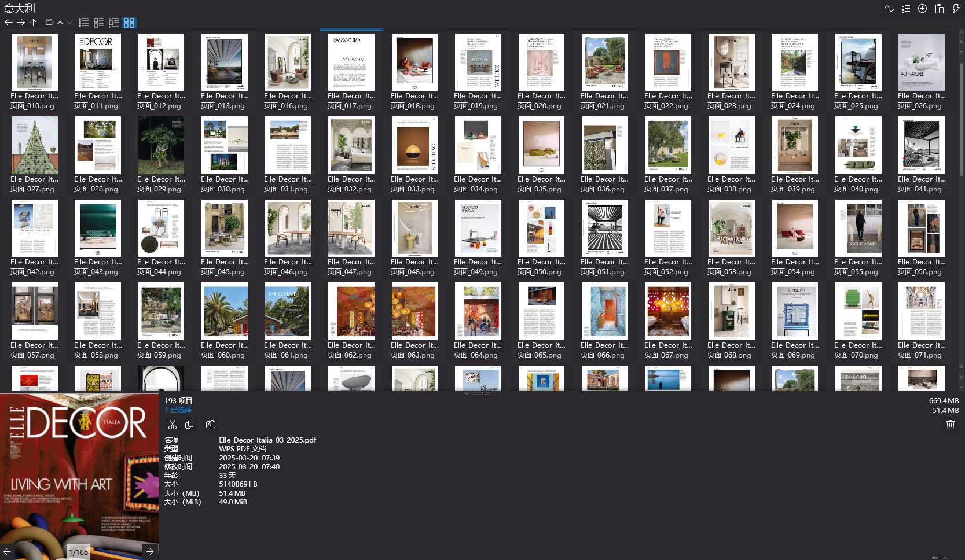Viewport: 965px width, 560px height.
Task: Cut the selected file using the scissors icon
Action: (172, 425)
